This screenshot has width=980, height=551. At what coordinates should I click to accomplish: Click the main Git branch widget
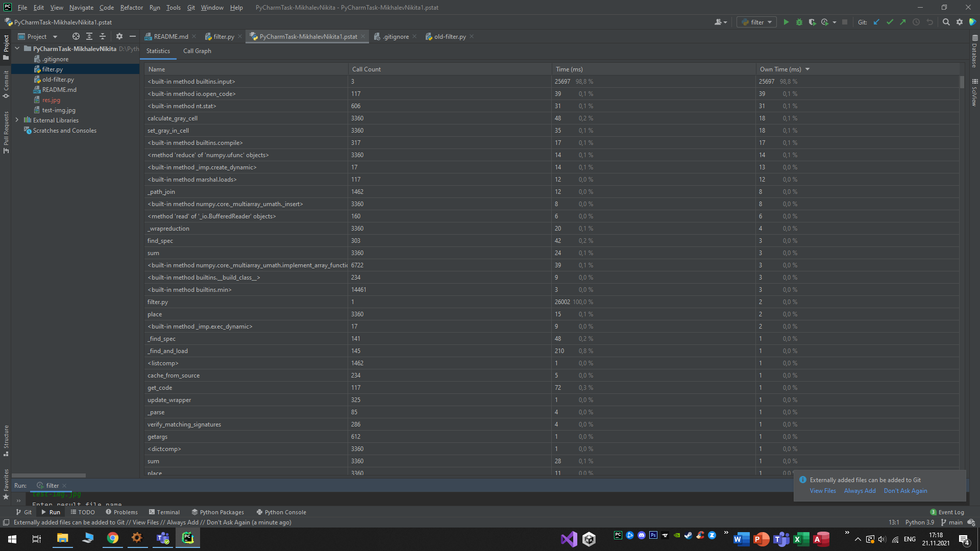952,522
